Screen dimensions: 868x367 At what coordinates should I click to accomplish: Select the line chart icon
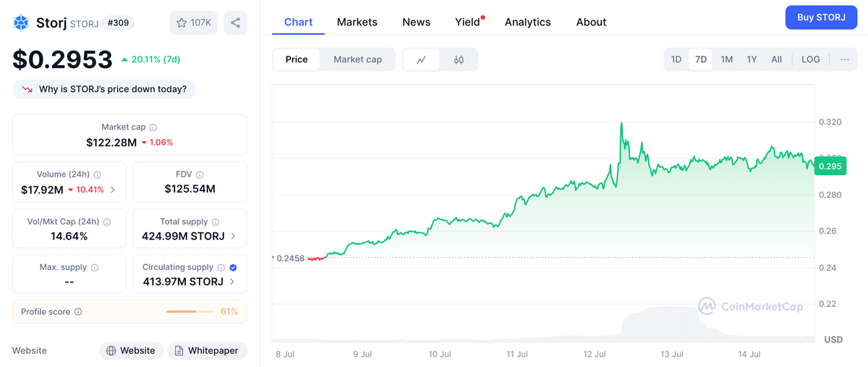click(x=422, y=59)
